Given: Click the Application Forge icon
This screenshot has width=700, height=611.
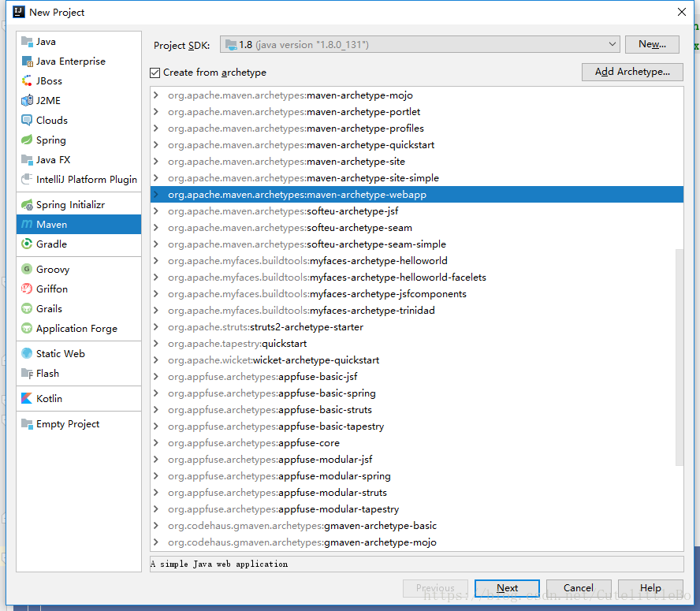Looking at the screenshot, I should pyautogui.click(x=27, y=328).
